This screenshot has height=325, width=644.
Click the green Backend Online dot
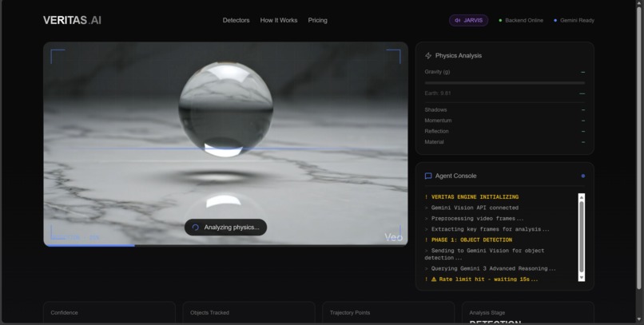coord(500,20)
